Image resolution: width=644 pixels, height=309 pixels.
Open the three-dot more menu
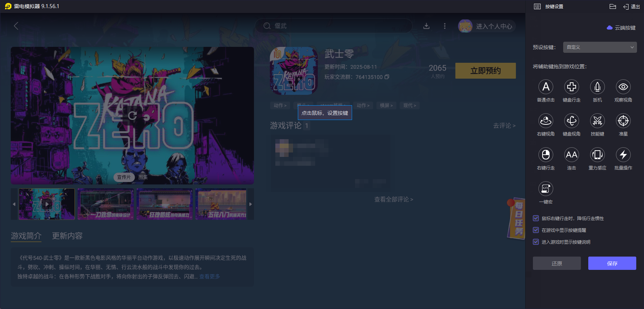point(445,26)
